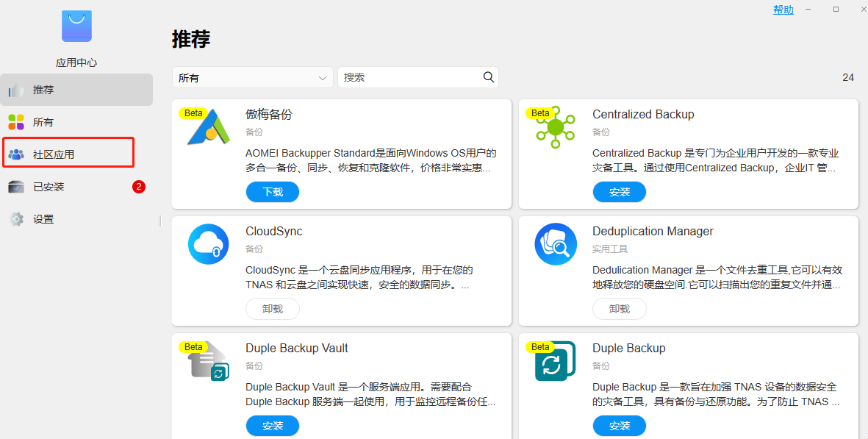Click the CloudSync description text
868x439 pixels.
tap(359, 277)
